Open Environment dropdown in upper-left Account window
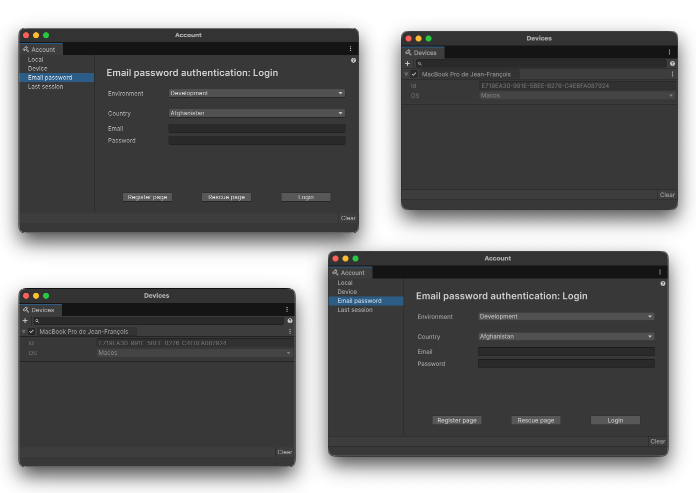Viewport: 696px width, 493px height. click(257, 93)
